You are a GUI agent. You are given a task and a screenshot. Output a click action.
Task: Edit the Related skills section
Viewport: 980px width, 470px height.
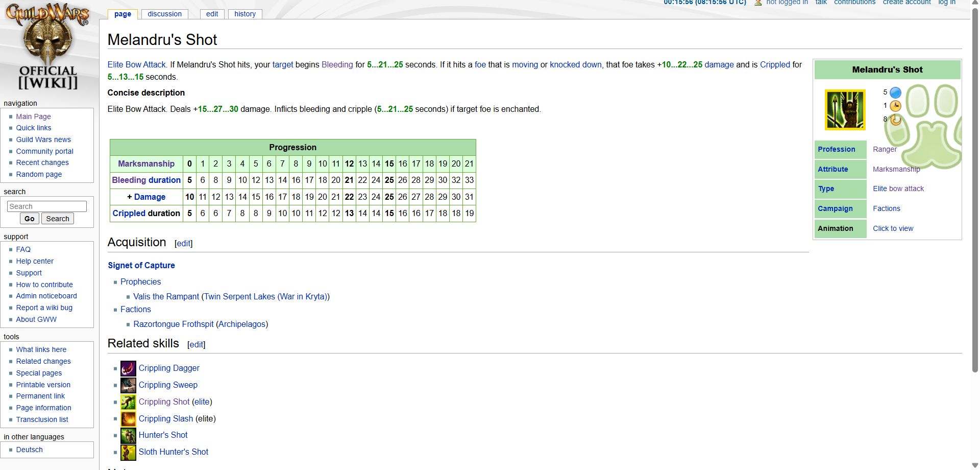(x=197, y=345)
